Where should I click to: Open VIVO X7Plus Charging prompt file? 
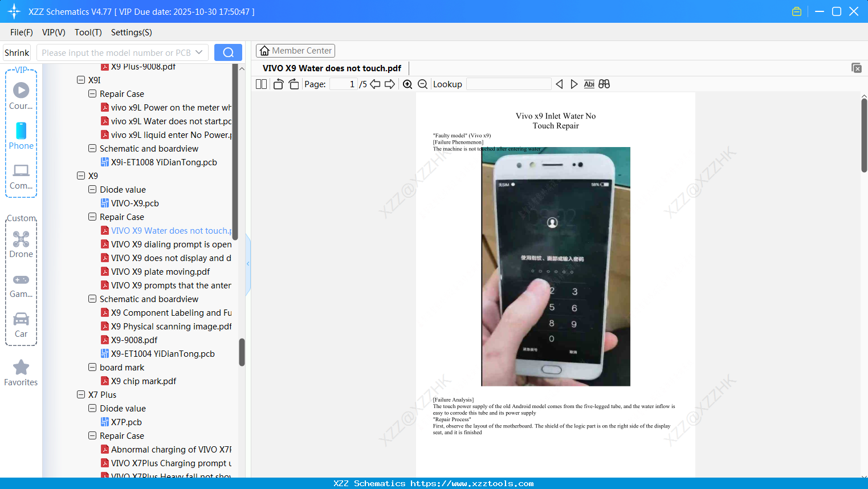pos(166,463)
